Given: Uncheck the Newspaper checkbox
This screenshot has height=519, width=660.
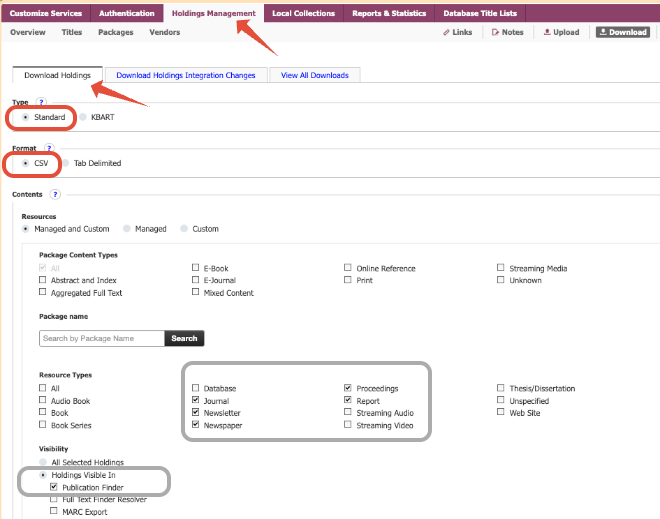Looking at the screenshot, I should click(x=195, y=425).
